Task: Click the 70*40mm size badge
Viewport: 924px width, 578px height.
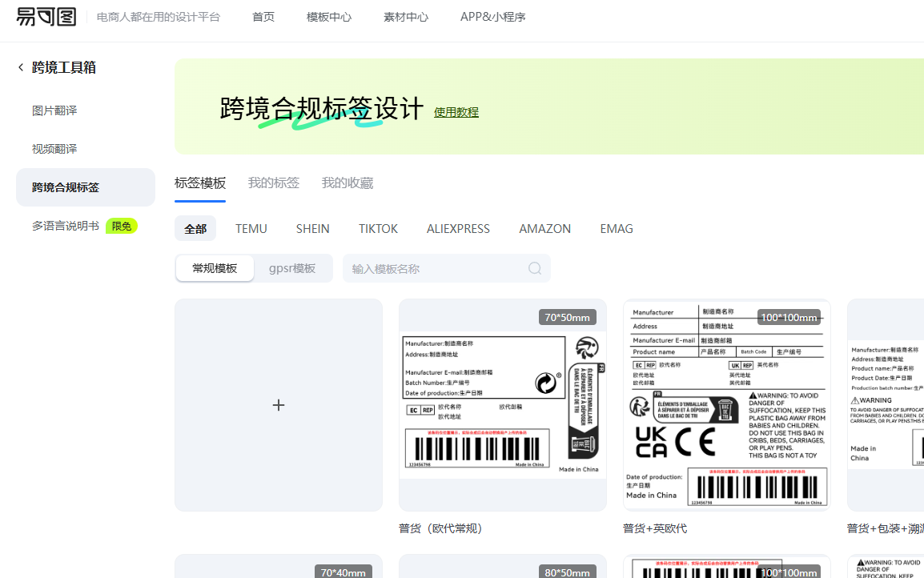Action: pyautogui.click(x=343, y=572)
